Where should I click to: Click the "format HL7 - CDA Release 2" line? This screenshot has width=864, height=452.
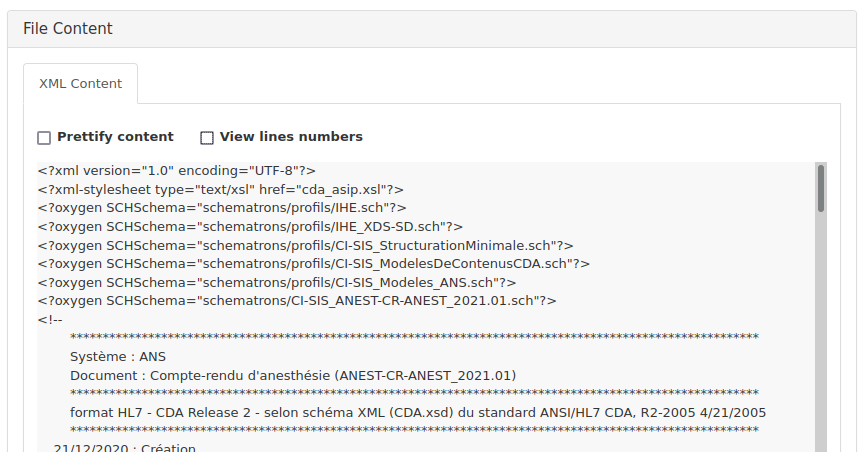click(418, 413)
